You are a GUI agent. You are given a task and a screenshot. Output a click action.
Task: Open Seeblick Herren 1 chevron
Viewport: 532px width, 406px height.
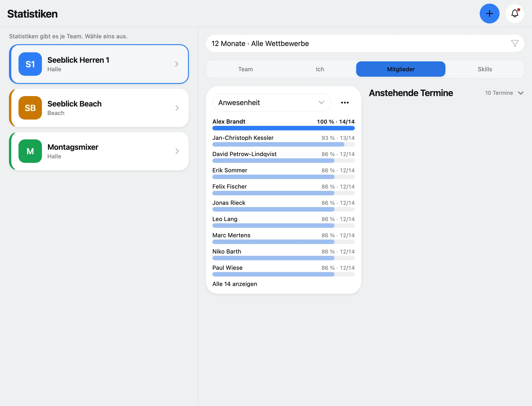coord(177,64)
